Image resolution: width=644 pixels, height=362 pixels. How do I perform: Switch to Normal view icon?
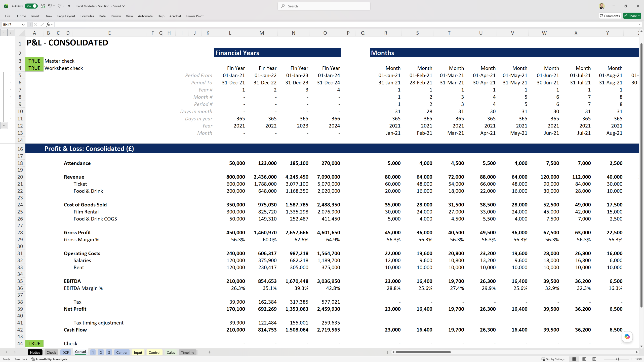(x=574, y=359)
